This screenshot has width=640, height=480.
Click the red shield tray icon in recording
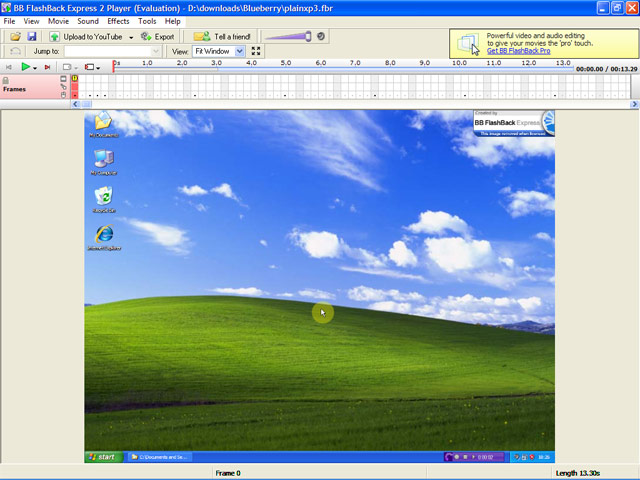(532, 457)
